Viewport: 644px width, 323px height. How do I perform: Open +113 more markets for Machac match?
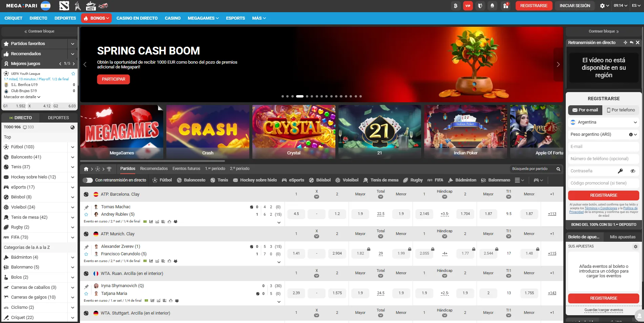552,214
